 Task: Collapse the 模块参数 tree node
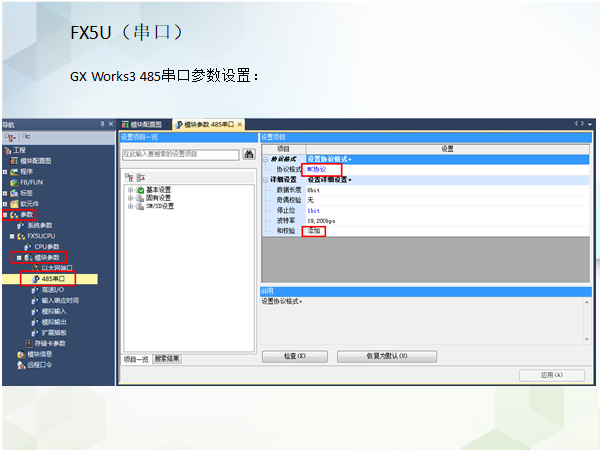point(19,258)
